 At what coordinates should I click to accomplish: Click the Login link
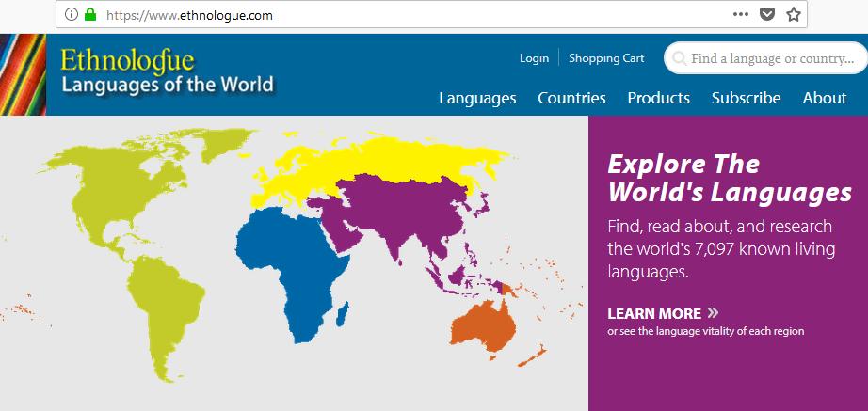(534, 58)
